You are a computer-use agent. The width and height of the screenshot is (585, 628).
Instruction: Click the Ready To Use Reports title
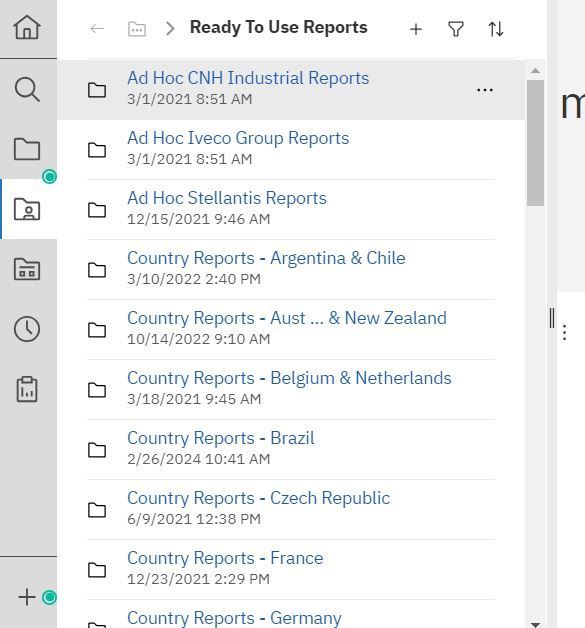(278, 27)
